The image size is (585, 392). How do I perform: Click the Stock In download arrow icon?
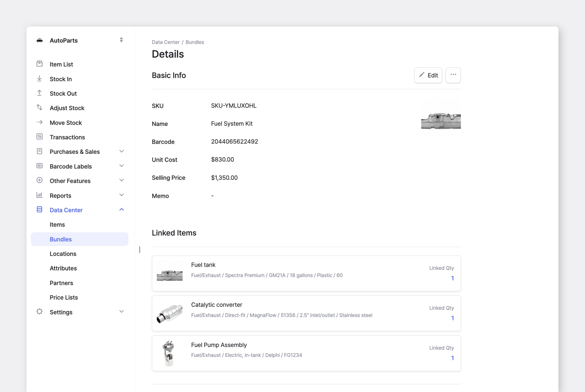pos(39,78)
